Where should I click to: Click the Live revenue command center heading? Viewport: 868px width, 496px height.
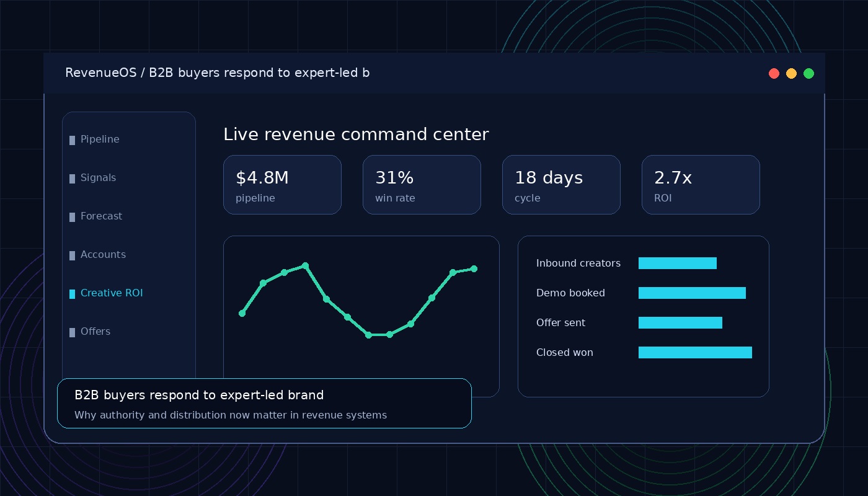click(356, 135)
